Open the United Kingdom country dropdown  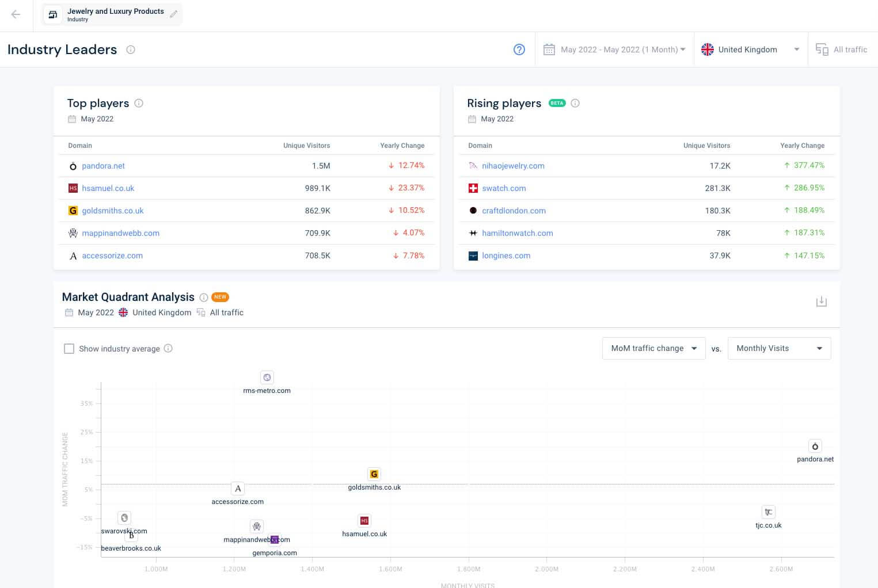point(751,49)
